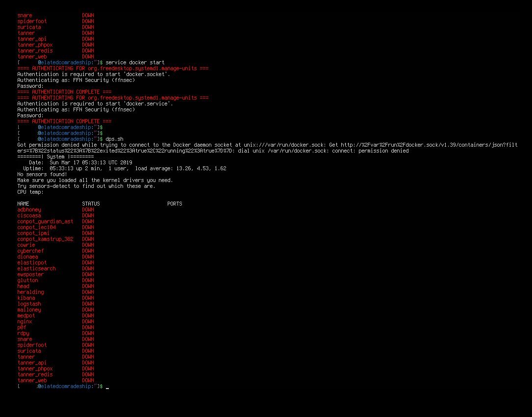Click the spiderfoot service entry
The width and height of the screenshot is (532, 417).
[x=32, y=345]
